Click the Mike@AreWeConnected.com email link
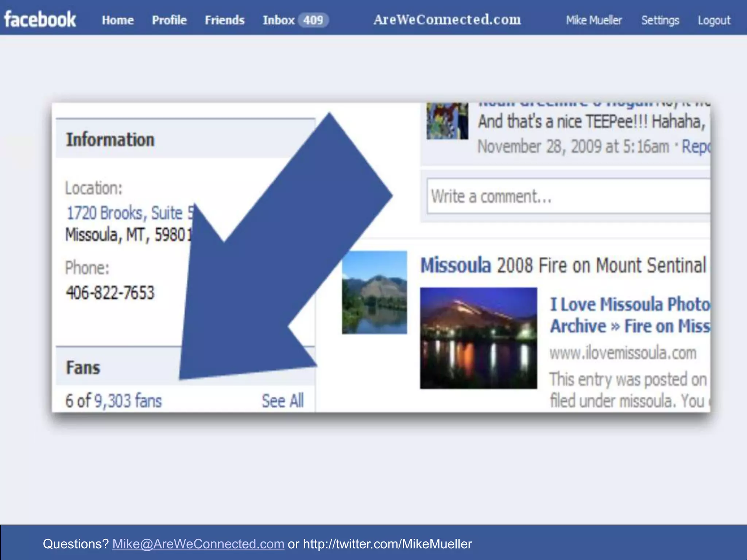747x560 pixels. coord(198,544)
